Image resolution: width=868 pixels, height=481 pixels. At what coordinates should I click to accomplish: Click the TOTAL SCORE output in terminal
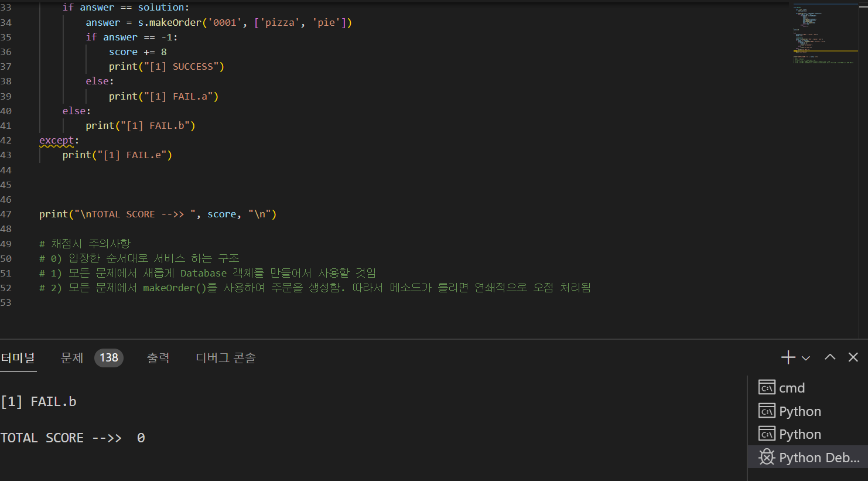(x=73, y=438)
